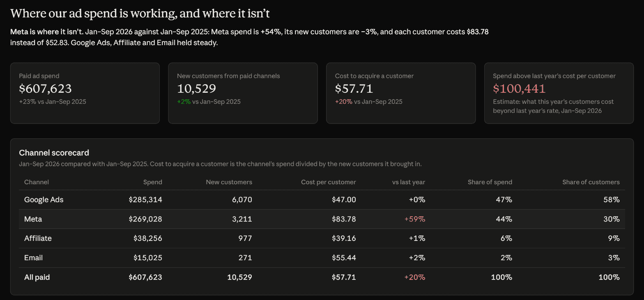Select Email cost per customer "$55.44"
Screen dimensions: 644x300
344,258
